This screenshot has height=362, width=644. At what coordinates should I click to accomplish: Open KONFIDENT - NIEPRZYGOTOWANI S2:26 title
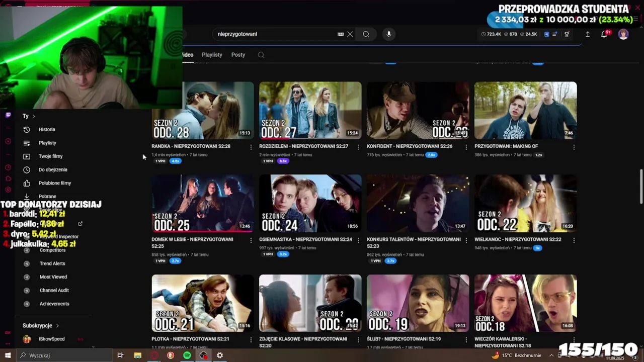[x=410, y=146]
